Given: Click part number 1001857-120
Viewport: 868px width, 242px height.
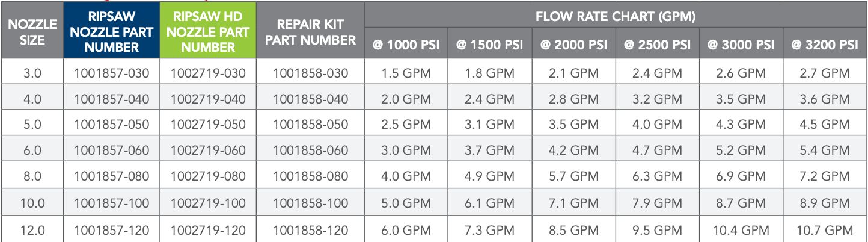Looking at the screenshot, I should click(112, 230).
